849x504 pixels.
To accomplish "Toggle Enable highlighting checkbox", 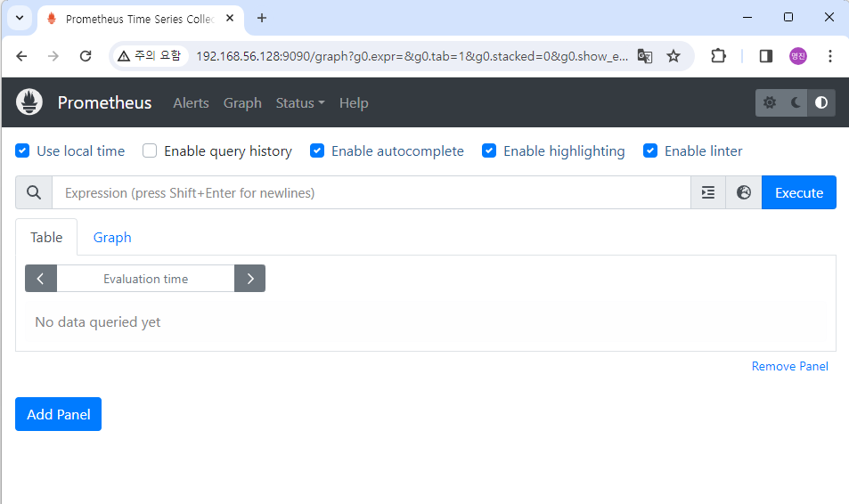I will (489, 150).
